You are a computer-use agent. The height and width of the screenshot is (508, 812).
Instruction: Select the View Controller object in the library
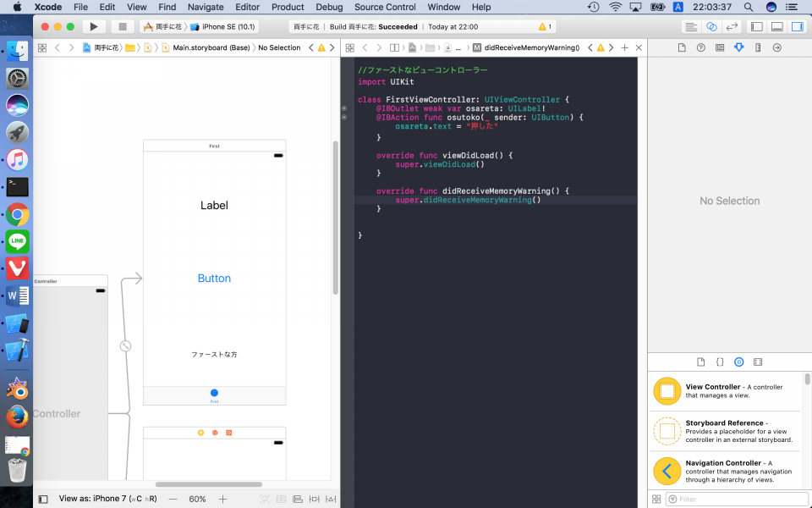coord(726,391)
